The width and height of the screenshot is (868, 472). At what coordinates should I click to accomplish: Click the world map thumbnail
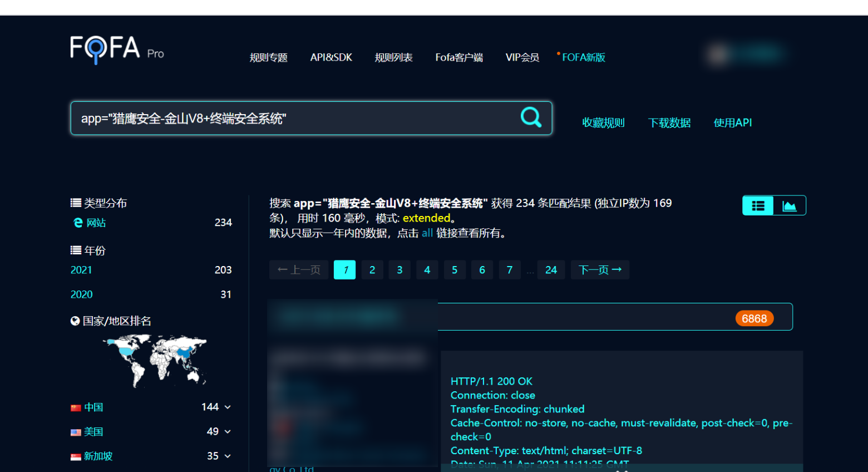(x=155, y=360)
